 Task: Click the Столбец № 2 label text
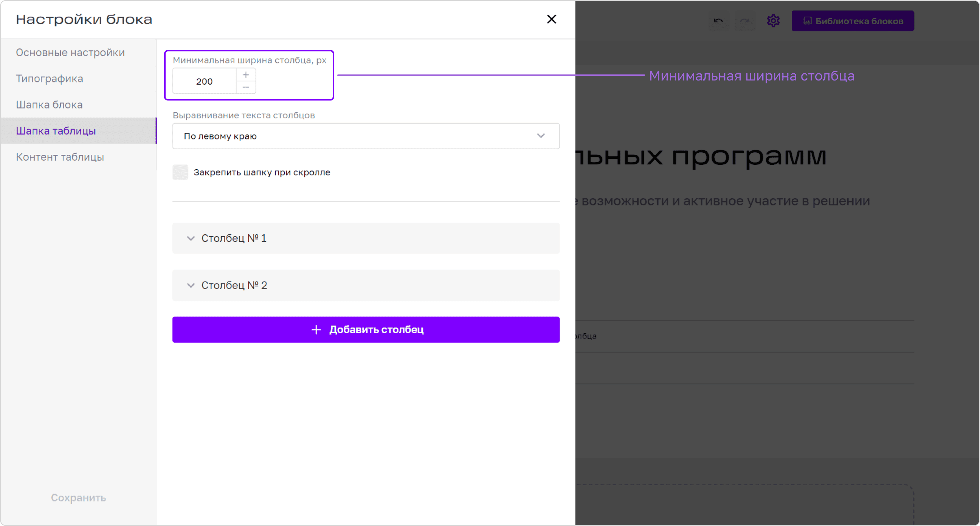click(x=234, y=285)
